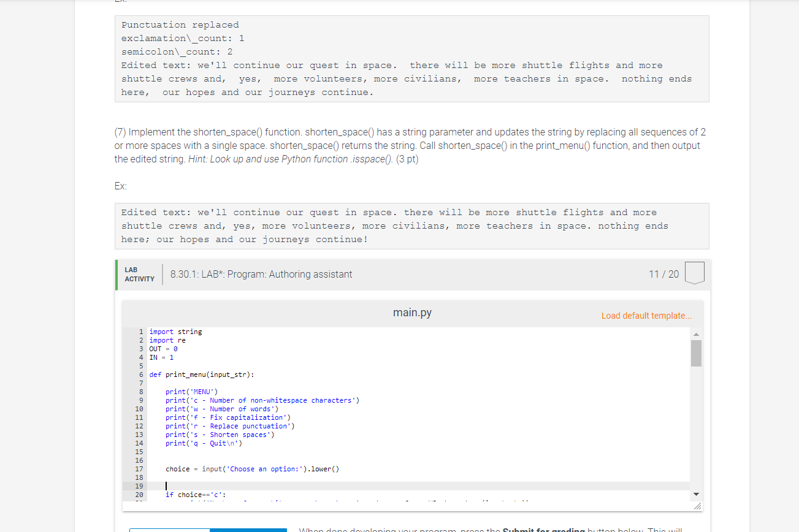Select the main.py editor header
Viewport: 799px width, 532px height.
coord(412,312)
